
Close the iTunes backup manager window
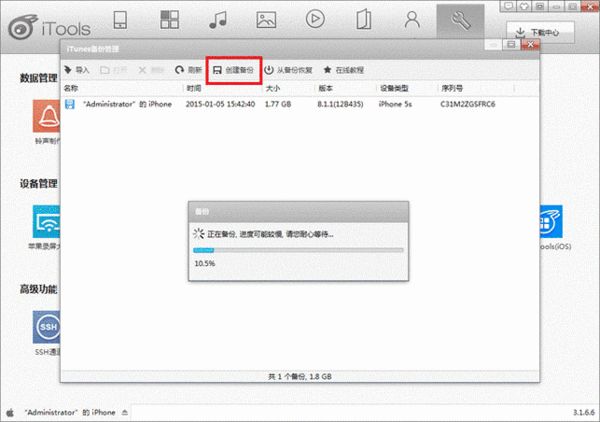[x=530, y=44]
